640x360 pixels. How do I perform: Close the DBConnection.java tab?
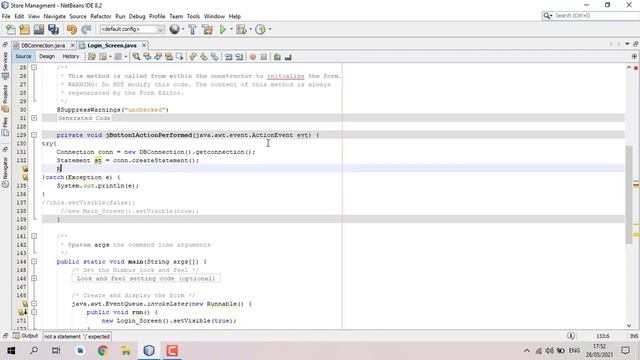click(x=73, y=45)
